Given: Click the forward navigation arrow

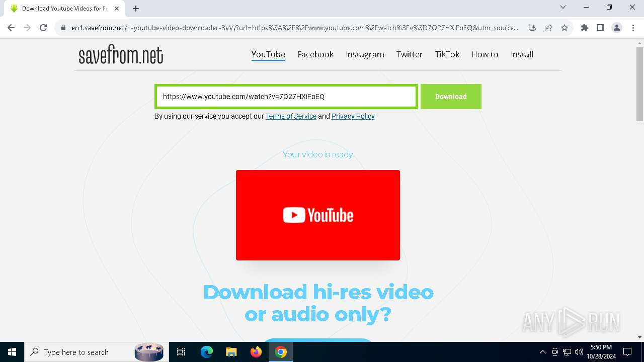Looking at the screenshot, I should pyautogui.click(x=27, y=28).
